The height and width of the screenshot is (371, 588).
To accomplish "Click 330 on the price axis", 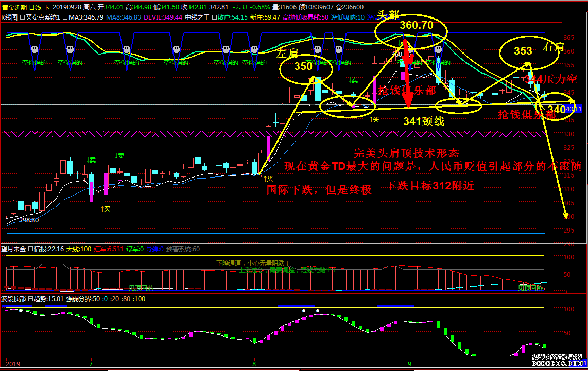I will [x=569, y=134].
